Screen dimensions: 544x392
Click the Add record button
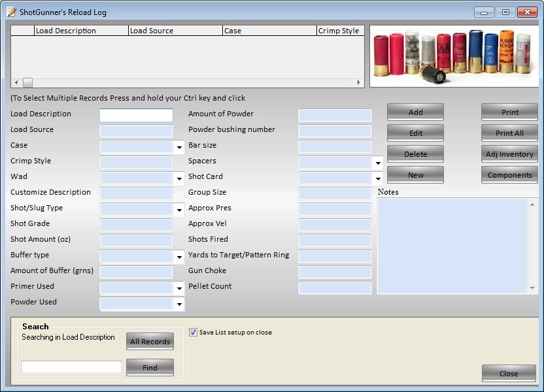click(x=415, y=112)
